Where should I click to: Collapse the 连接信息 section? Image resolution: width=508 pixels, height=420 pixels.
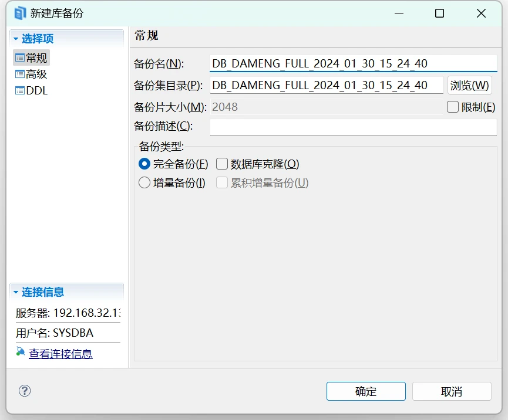(16, 292)
